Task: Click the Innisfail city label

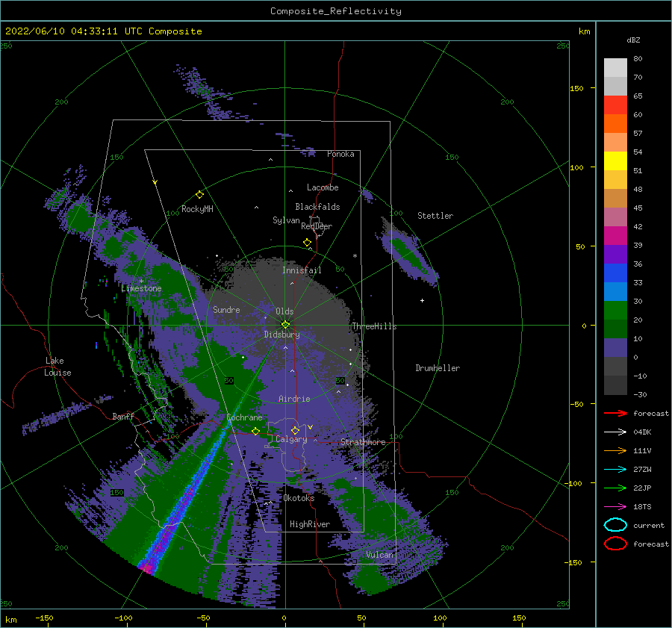Action: pos(302,270)
